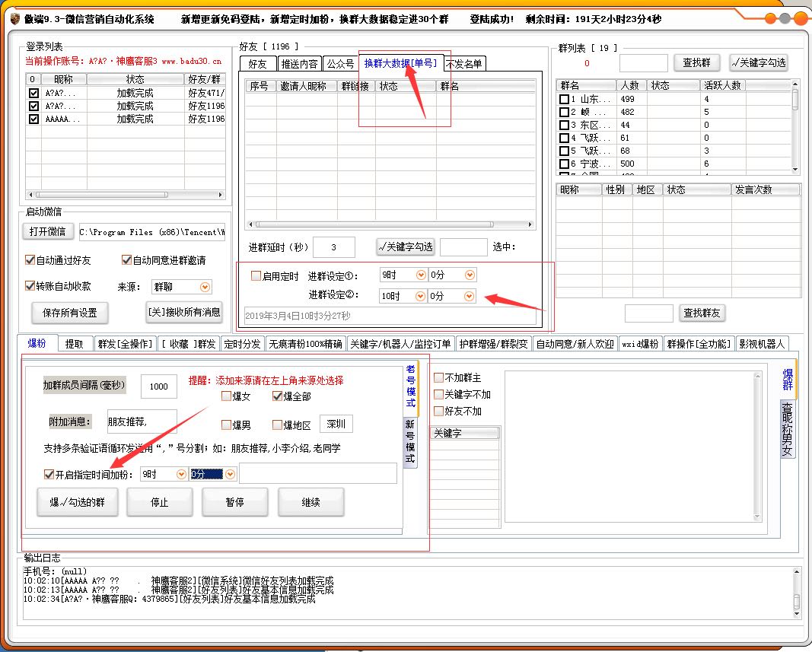This screenshot has width=812, height=652.
Task: Tick the checkbox for group 3 东区
Action: click(x=565, y=125)
